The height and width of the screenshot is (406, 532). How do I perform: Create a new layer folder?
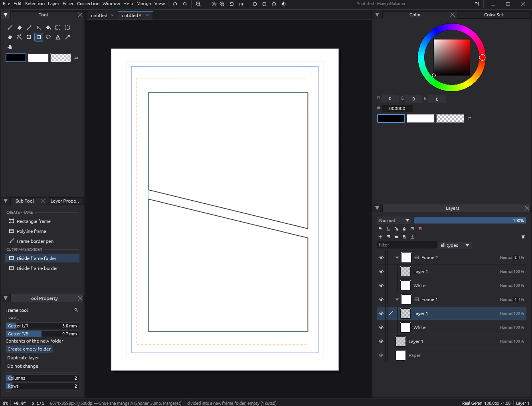[x=396, y=237]
